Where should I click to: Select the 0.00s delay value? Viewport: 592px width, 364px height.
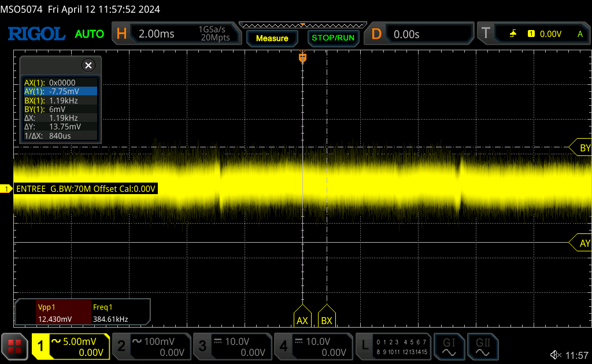406,34
